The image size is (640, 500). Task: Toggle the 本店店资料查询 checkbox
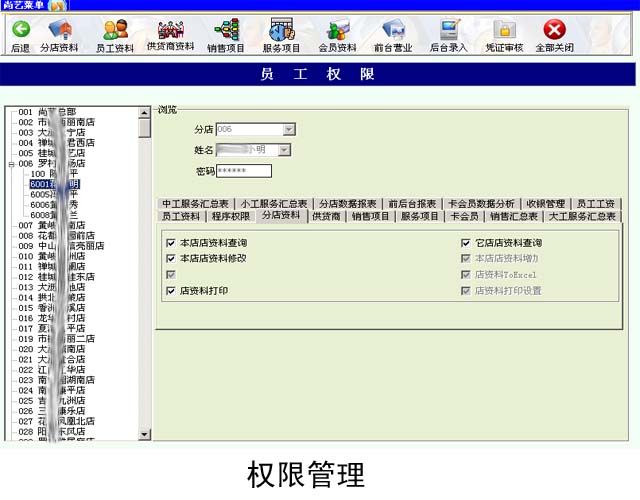pos(170,243)
